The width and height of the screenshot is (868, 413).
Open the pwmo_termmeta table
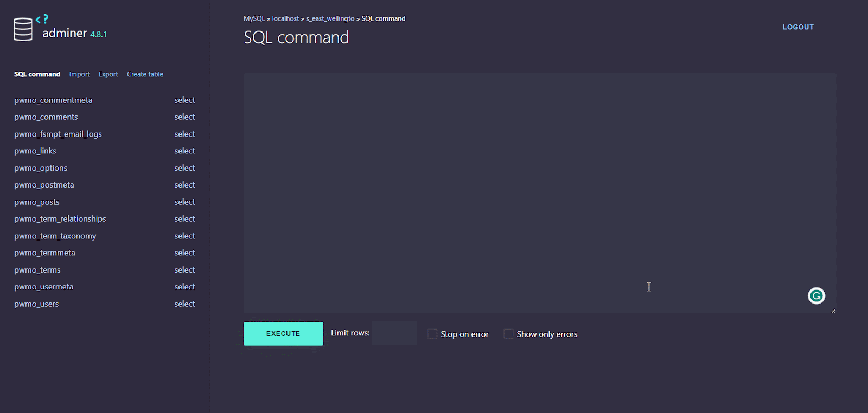point(44,253)
